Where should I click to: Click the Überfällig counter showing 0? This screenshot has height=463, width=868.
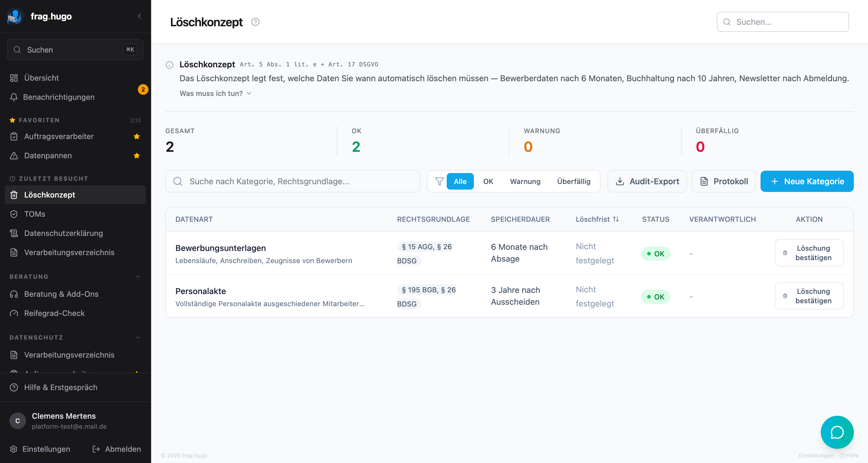(x=700, y=146)
